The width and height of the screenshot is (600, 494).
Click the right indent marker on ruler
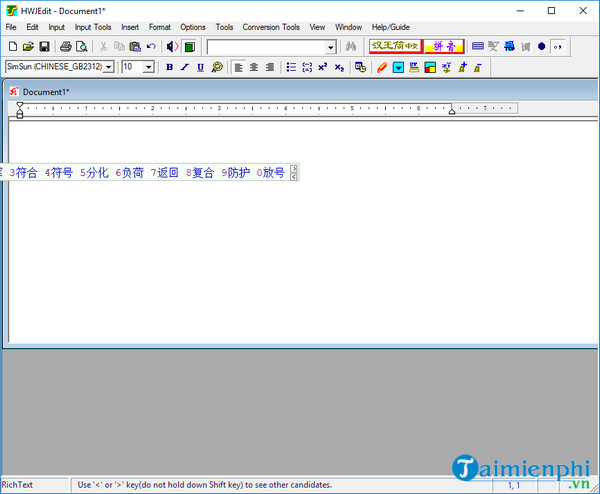coord(452,111)
